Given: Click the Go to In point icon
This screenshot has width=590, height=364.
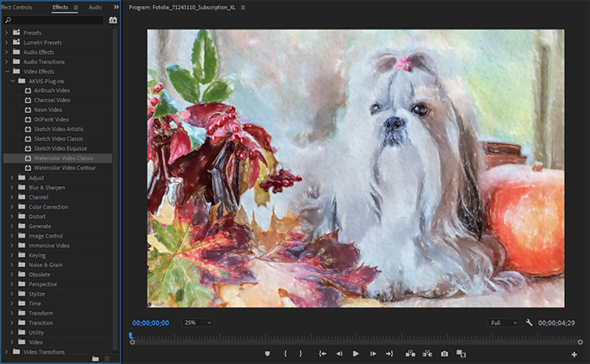Looking at the screenshot, I should pos(322,354).
